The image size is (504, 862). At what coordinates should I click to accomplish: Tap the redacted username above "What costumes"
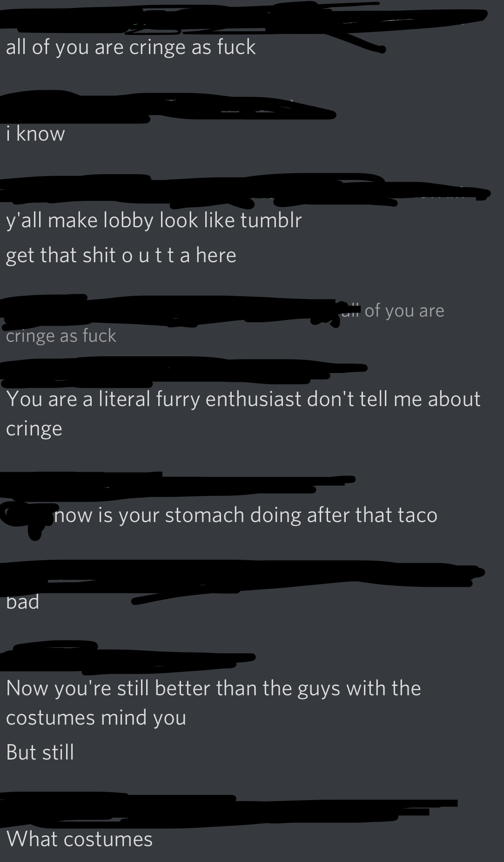229,810
